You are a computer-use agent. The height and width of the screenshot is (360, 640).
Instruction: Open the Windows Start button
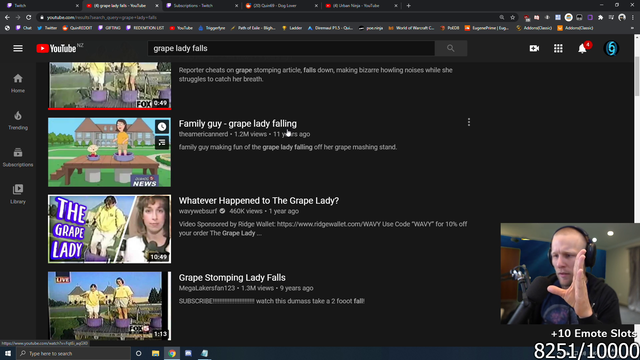[x=8, y=353]
